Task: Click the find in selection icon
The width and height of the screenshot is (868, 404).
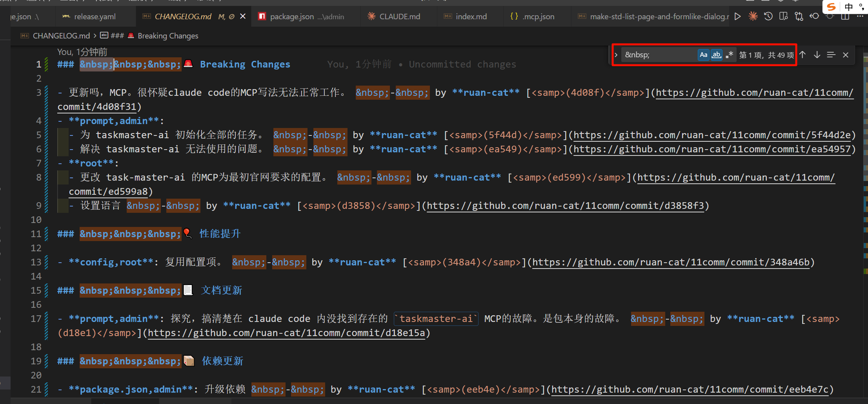Action: tap(831, 55)
